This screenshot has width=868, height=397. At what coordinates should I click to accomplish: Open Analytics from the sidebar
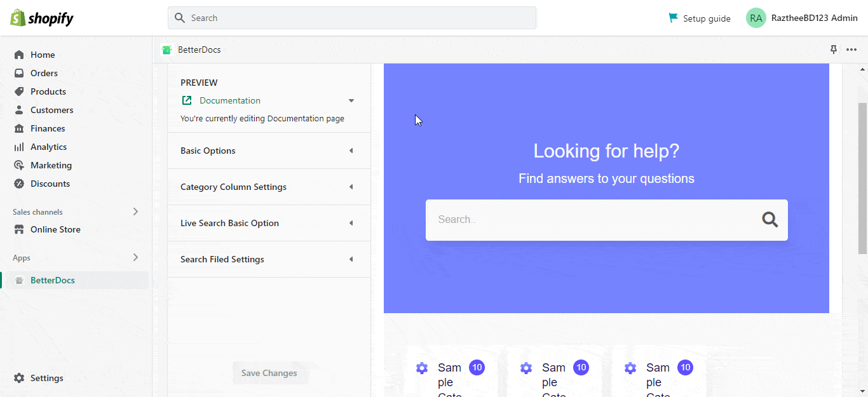click(x=19, y=147)
